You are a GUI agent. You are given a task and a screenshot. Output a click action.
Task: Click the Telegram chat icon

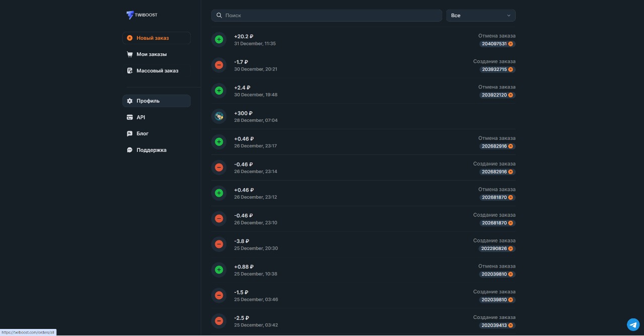[x=633, y=324]
